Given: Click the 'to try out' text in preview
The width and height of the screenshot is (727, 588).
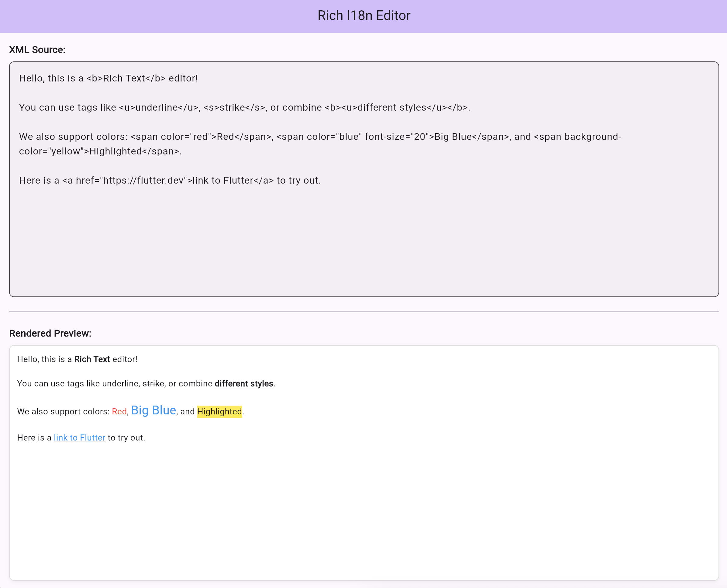Looking at the screenshot, I should click(126, 438).
